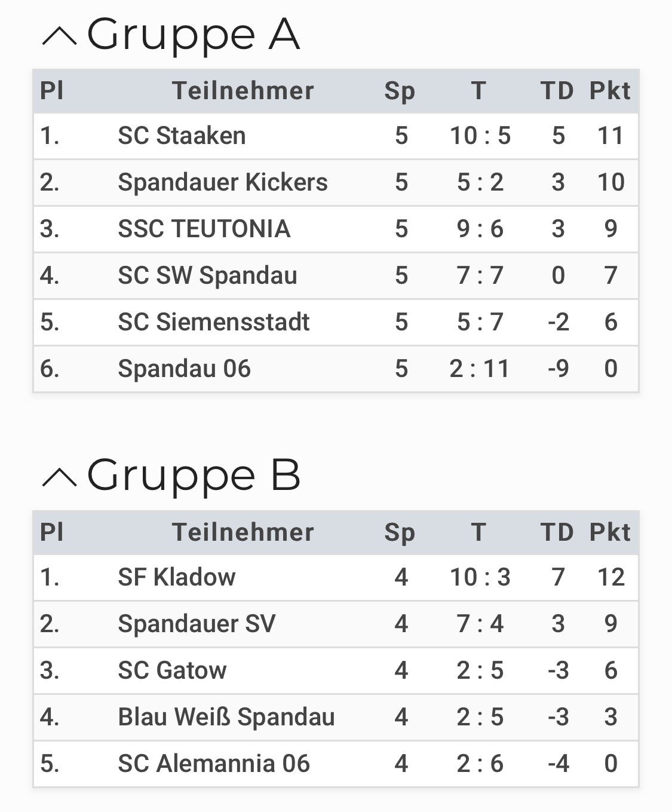Click SF Kladow's 12 points cell
Image resolution: width=672 pixels, height=812 pixels.
610,578
